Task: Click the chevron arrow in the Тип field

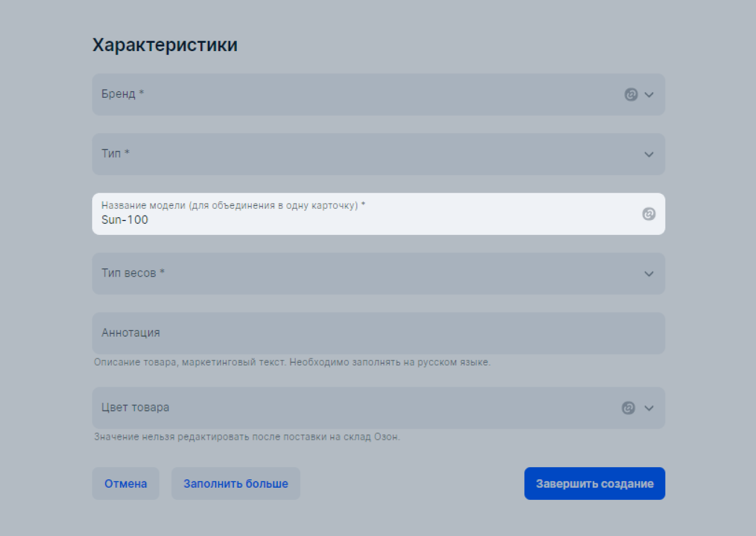Action: (x=649, y=154)
